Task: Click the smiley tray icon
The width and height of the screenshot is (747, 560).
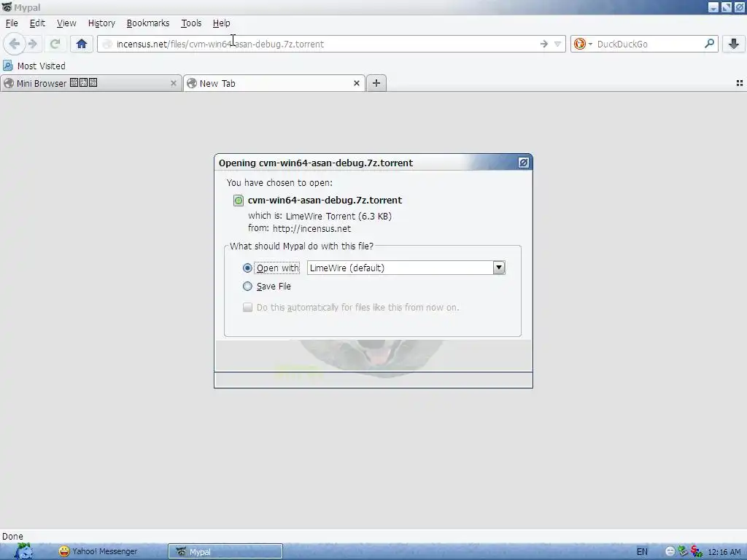Action: (x=670, y=551)
